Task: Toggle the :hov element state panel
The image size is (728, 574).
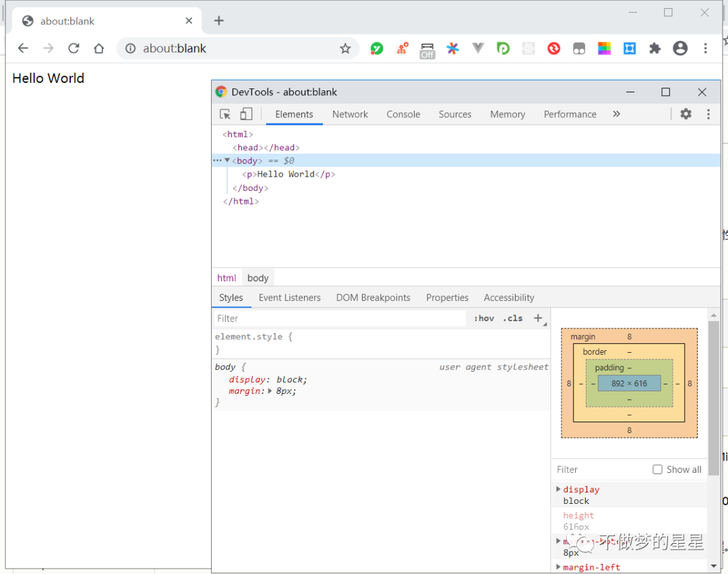Action: coord(484,318)
